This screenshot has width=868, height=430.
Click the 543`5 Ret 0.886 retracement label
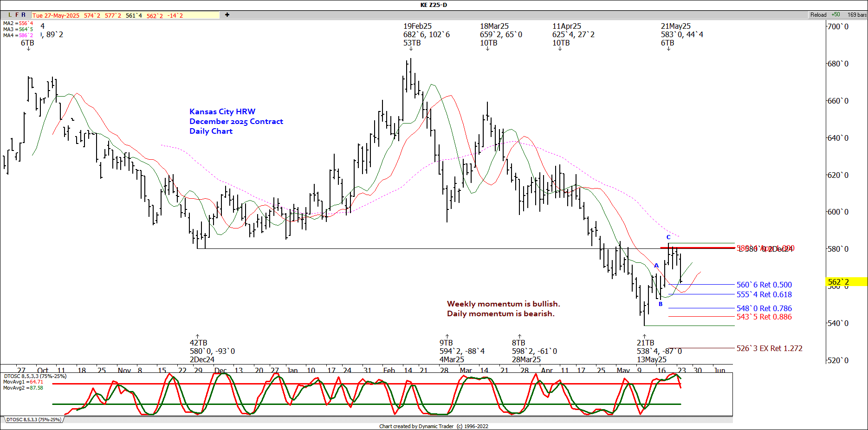[764, 317]
